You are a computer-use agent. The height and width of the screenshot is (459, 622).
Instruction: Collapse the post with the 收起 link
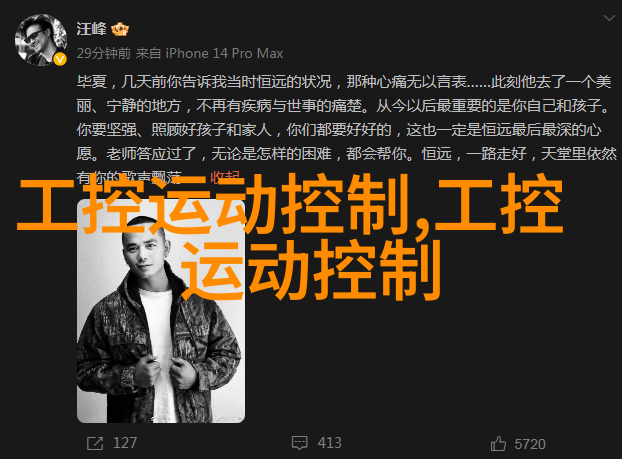pyautogui.click(x=225, y=177)
